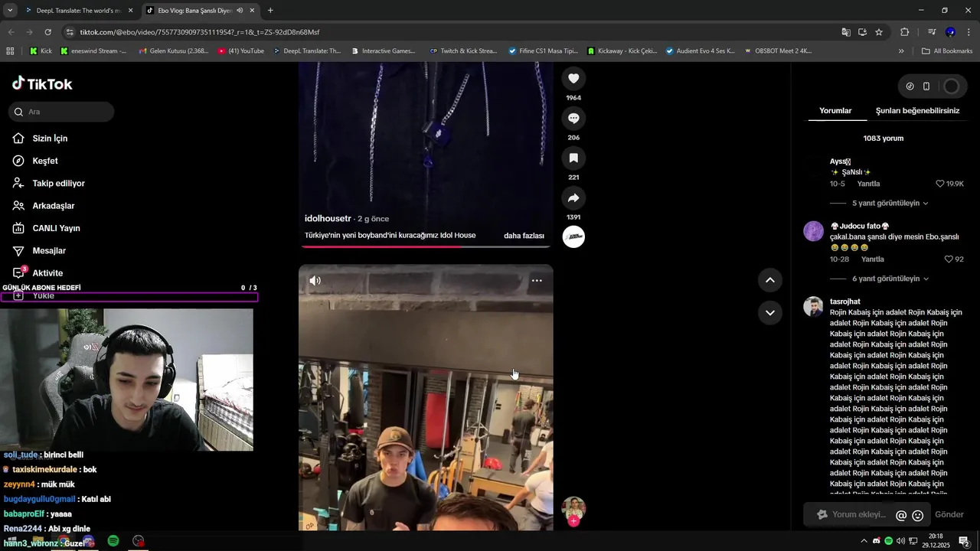The image size is (980, 551).
Task: Open Arkadaşlar page
Action: click(53, 206)
